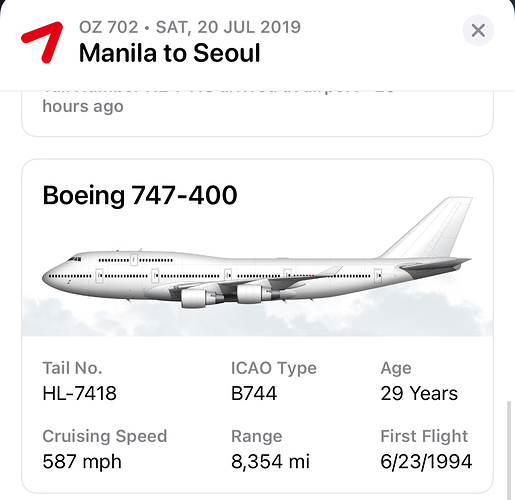Select the range value 8,354 mi
This screenshot has width=515, height=500.
tap(270, 462)
